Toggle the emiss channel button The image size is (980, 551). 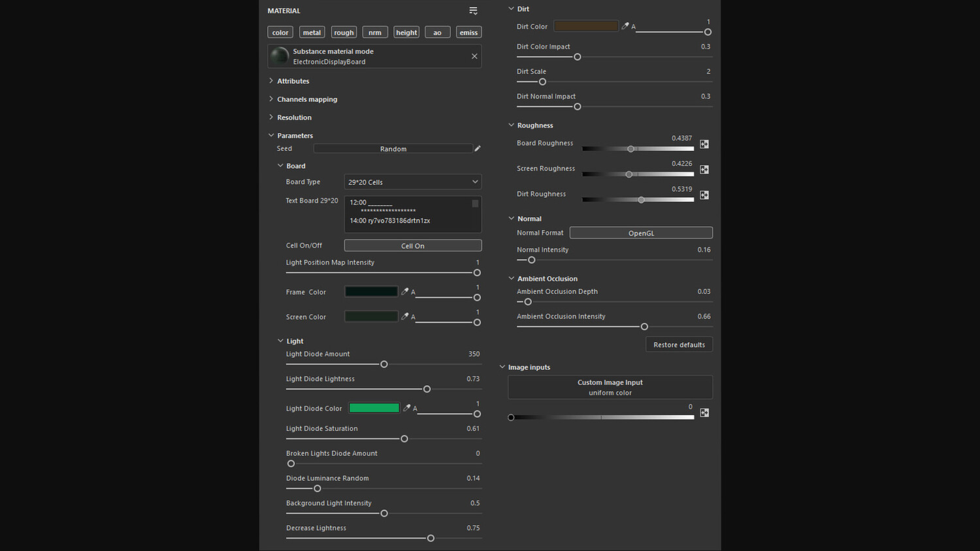[x=468, y=33]
